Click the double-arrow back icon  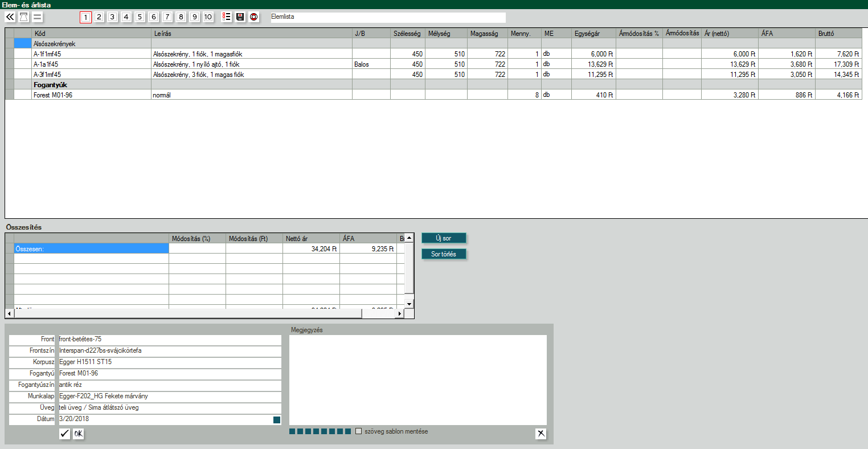(x=10, y=17)
